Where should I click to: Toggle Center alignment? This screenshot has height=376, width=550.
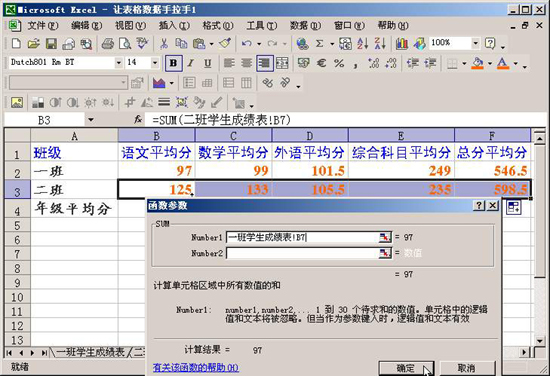pos(247,63)
